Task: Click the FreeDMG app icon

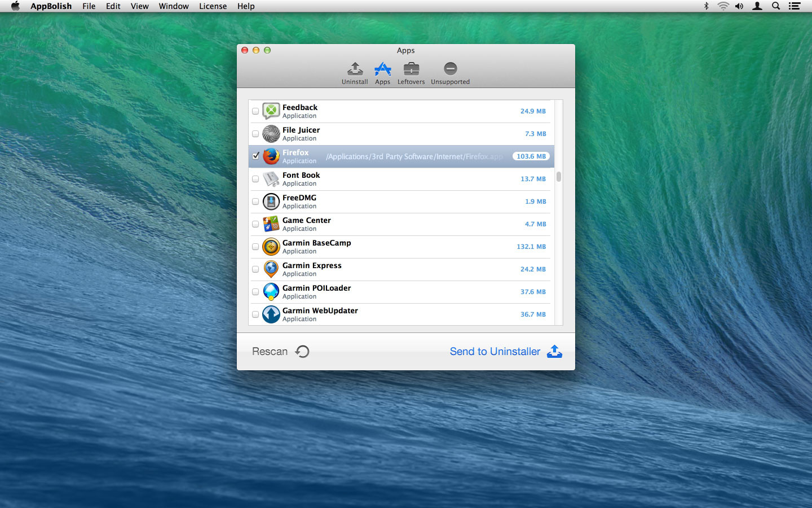Action: pyautogui.click(x=271, y=202)
